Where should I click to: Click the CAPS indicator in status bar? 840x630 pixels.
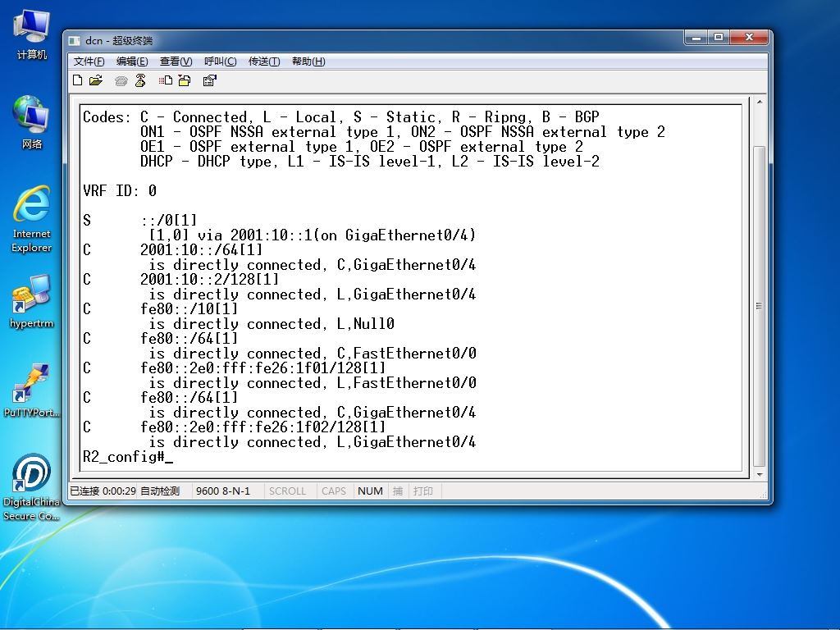334,491
